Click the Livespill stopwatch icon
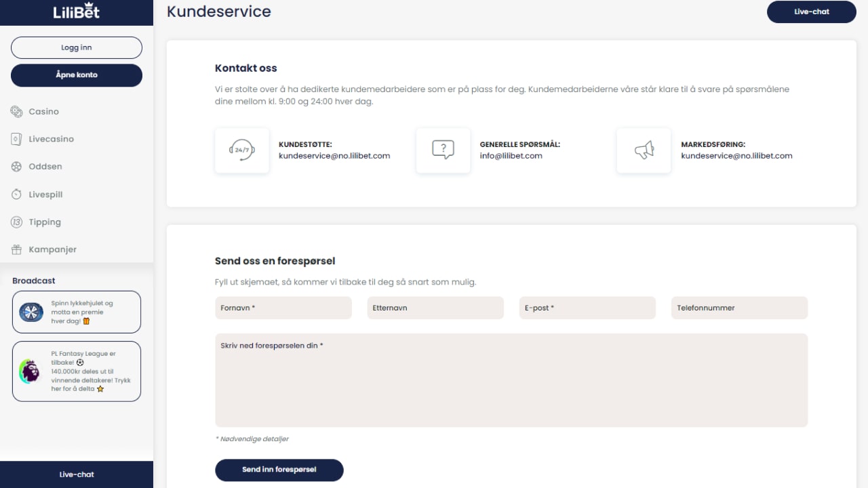 coord(17,195)
